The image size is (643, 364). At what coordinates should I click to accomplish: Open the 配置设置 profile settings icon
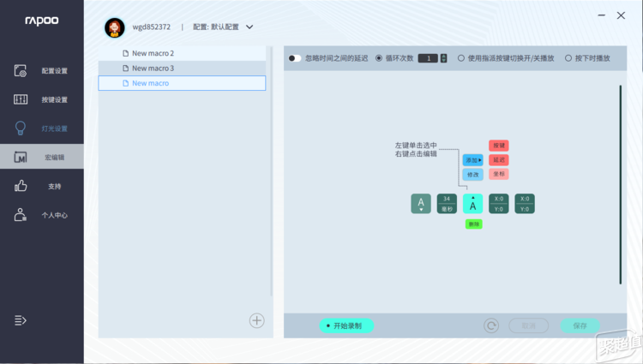20,71
